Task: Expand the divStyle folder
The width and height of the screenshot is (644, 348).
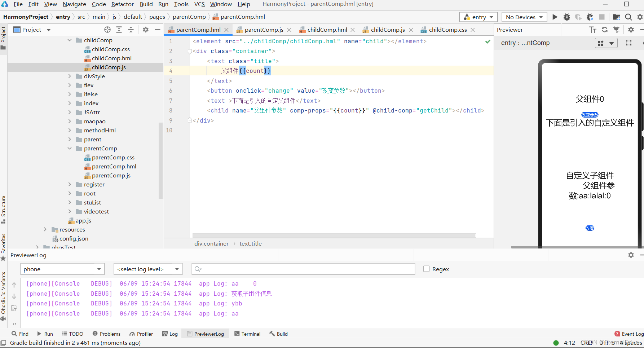Action: pos(70,76)
